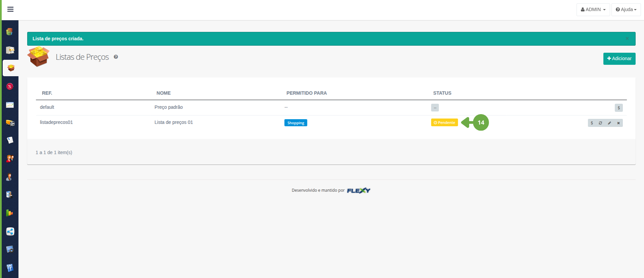Viewport: 644px width, 278px height.
Task: Select the price lists box sidebar item
Action: click(11, 68)
